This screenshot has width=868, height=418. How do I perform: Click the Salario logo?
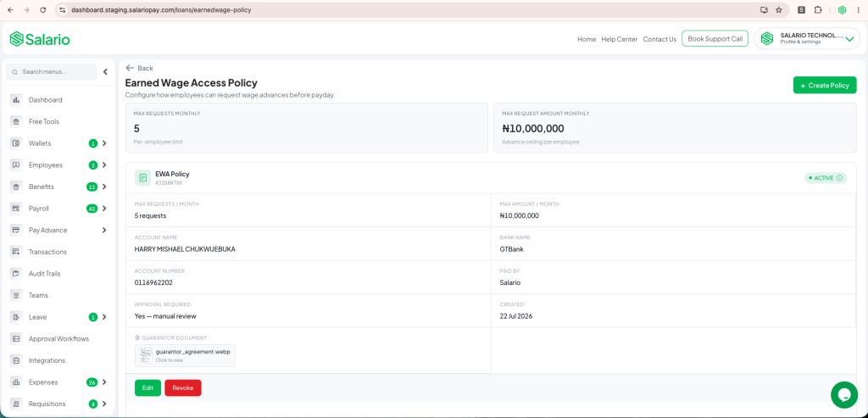click(39, 39)
